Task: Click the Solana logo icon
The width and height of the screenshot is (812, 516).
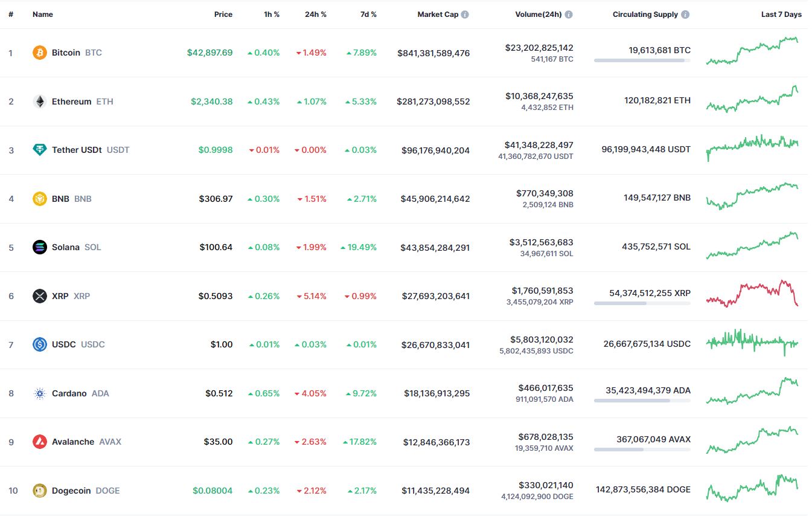Action: click(39, 247)
